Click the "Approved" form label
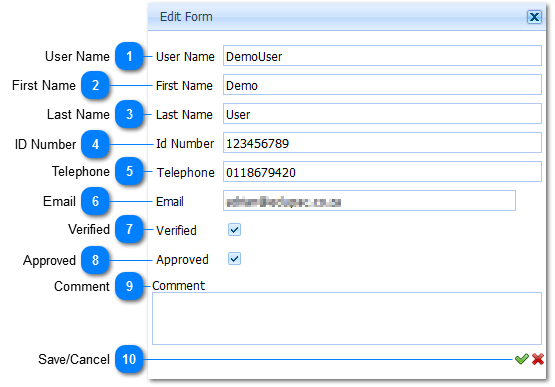This screenshot has height=387, width=555. coord(182,260)
